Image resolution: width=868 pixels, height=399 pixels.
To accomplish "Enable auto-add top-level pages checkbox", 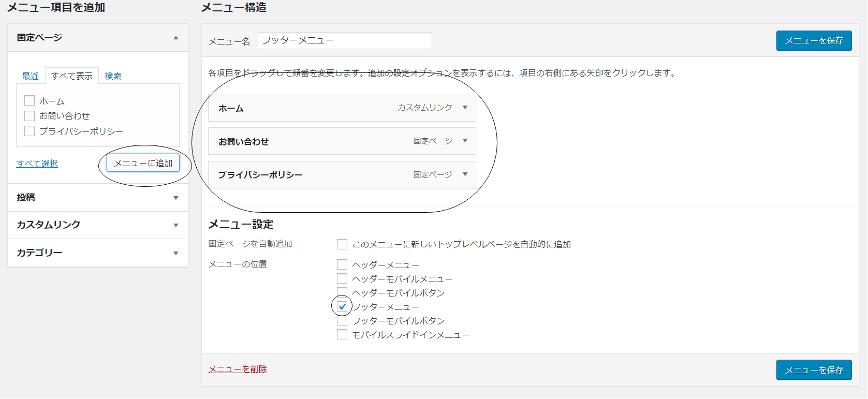I will (342, 244).
